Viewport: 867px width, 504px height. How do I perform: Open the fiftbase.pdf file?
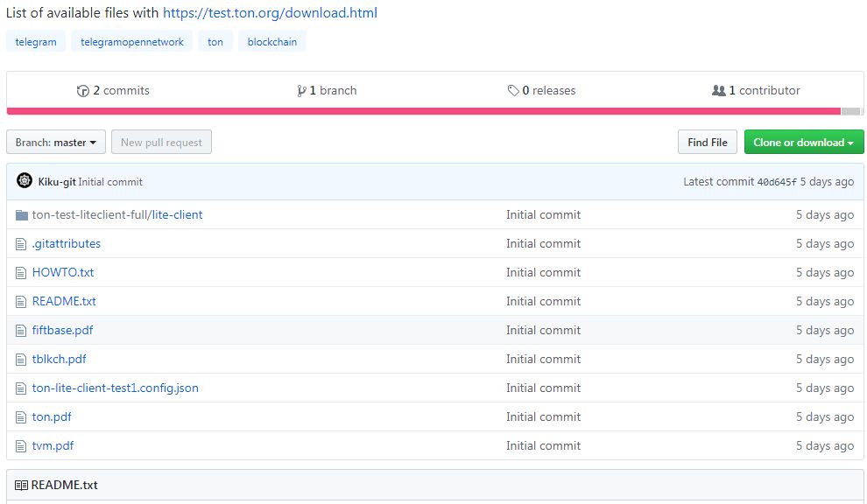coord(62,331)
